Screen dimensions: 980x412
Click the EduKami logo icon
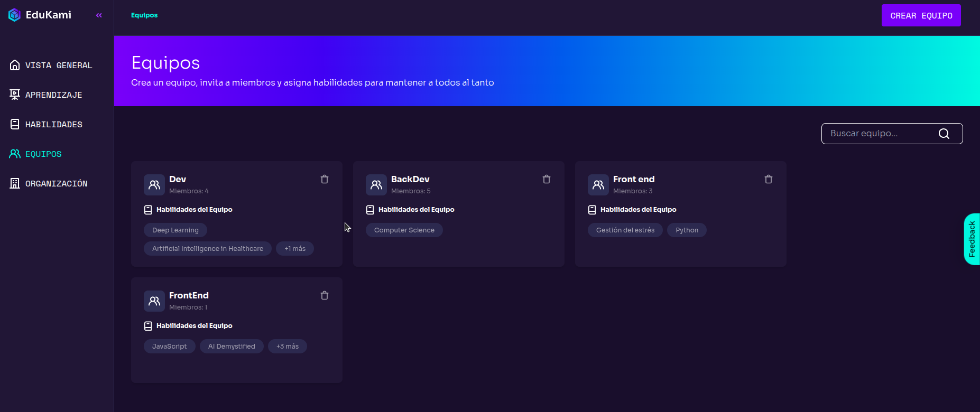(14, 15)
